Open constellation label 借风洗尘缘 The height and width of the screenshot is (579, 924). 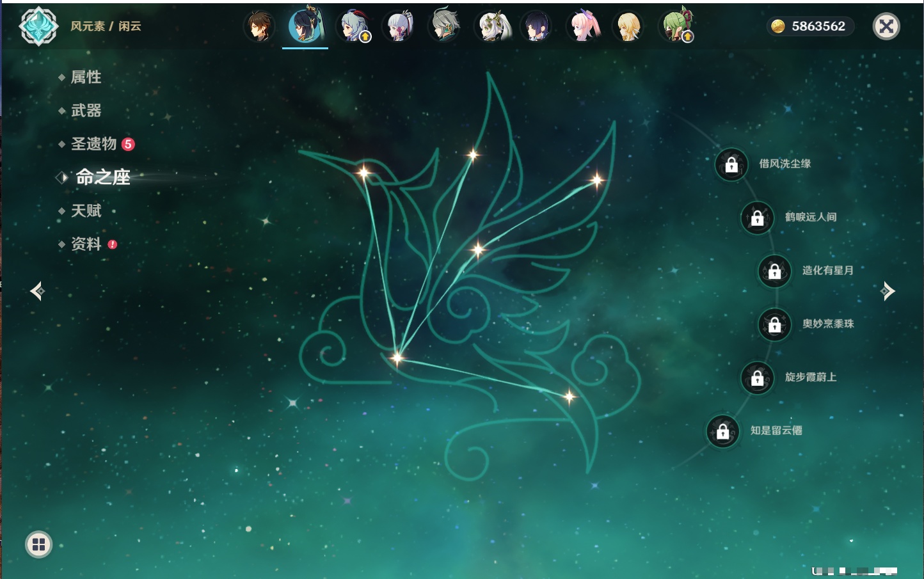(785, 164)
